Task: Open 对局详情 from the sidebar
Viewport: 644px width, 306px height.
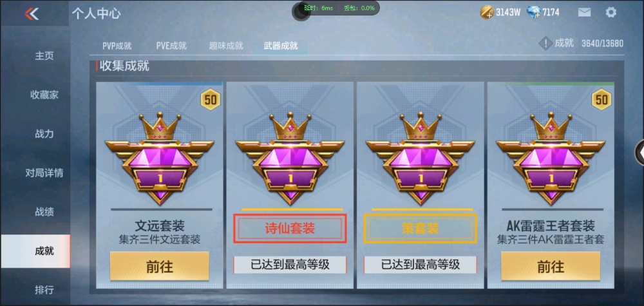Action: (44, 173)
